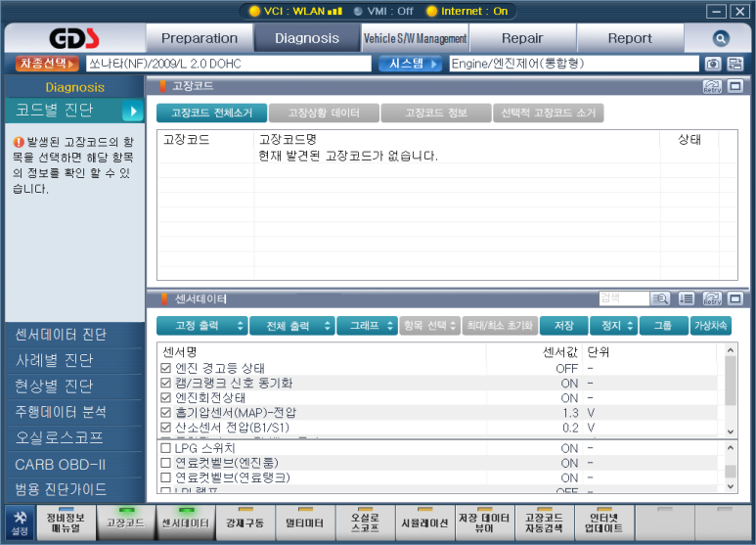The width and height of the screenshot is (756, 545).
Task: Open 고장코드 bottom toolbar item
Action: coord(125,522)
